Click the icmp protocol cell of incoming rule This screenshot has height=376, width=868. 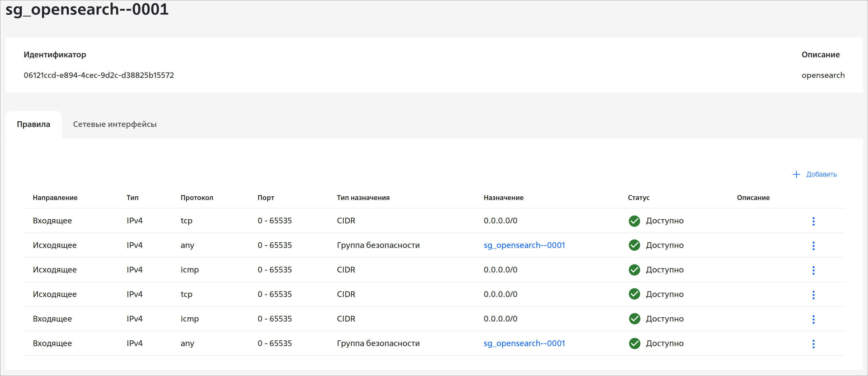click(190, 319)
